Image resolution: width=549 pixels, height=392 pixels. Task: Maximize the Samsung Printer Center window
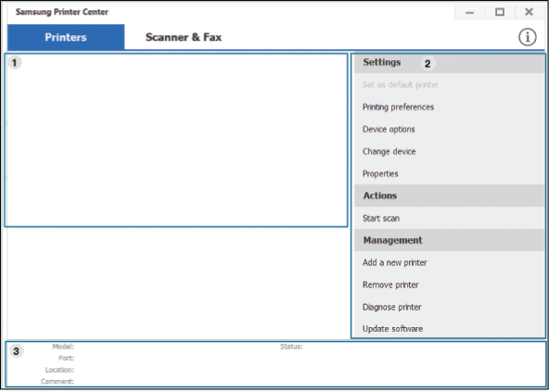500,12
